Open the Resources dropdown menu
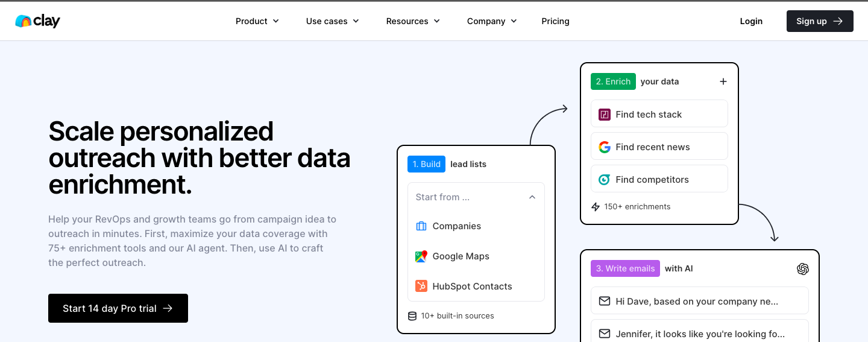Image resolution: width=868 pixels, height=342 pixels. point(413,21)
